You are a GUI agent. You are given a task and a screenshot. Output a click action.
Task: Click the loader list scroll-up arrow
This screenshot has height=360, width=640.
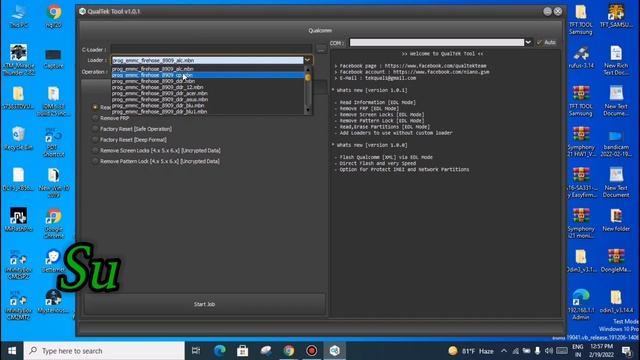tap(308, 69)
